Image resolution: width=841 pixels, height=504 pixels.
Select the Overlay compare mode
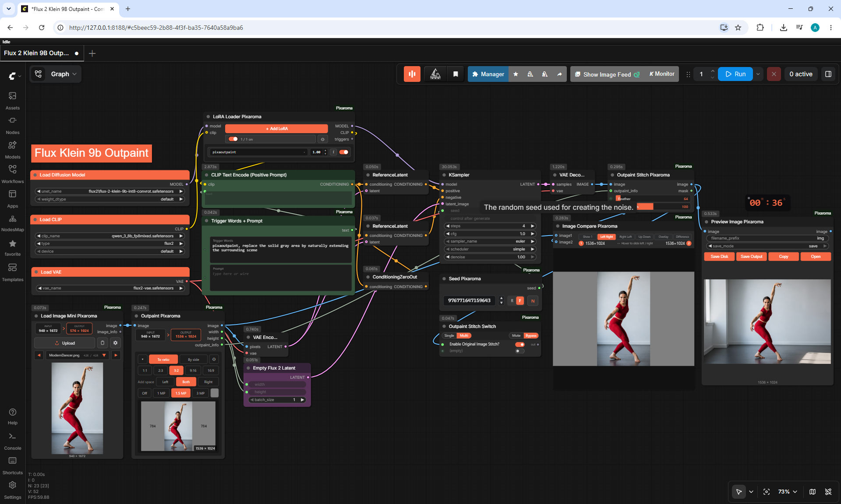663,237
